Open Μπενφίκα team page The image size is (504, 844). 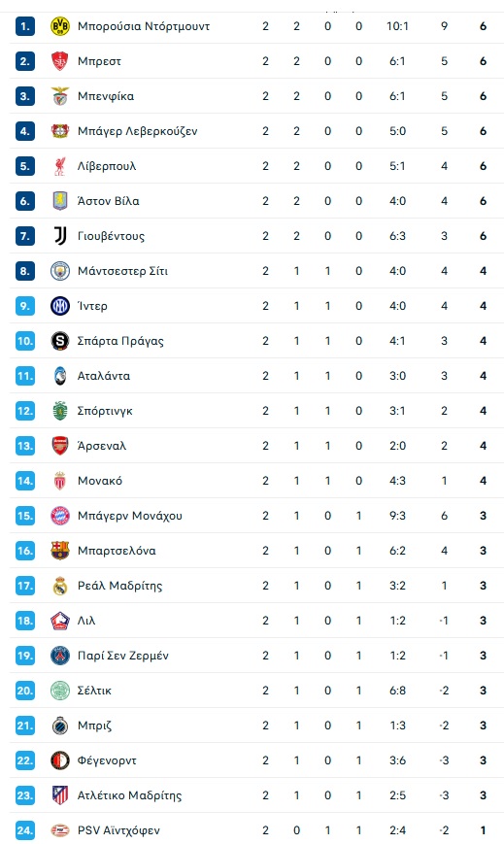point(106,96)
